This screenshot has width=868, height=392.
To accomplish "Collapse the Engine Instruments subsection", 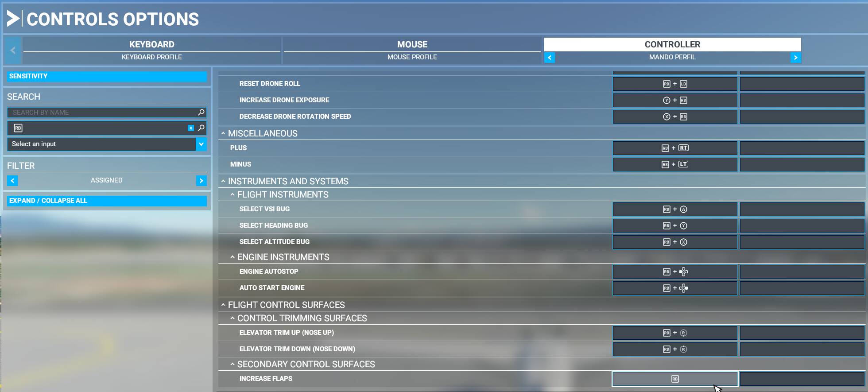I will [x=232, y=257].
